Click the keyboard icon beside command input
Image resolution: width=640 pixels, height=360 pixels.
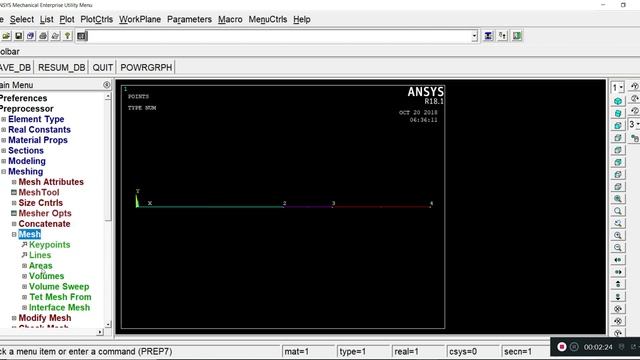(x=82, y=36)
